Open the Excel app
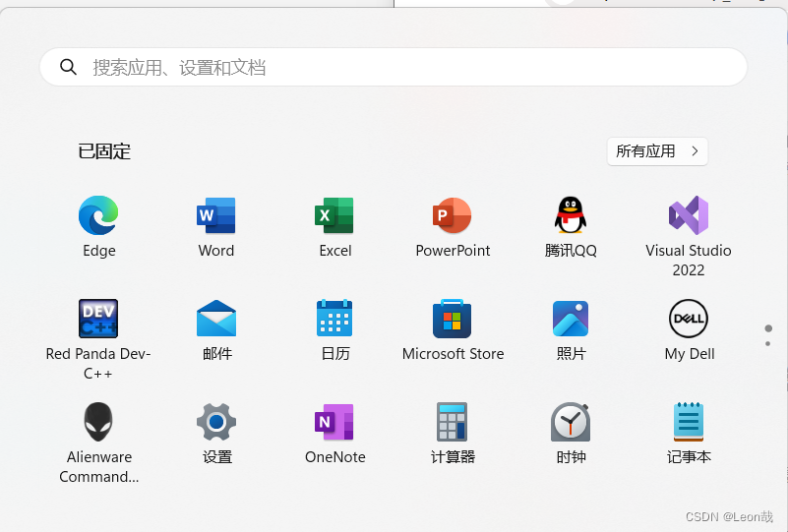 point(334,216)
